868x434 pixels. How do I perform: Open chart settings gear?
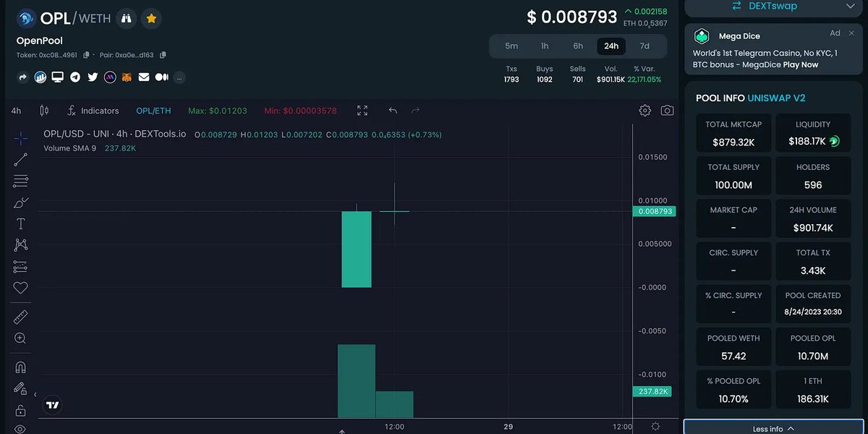(x=644, y=111)
